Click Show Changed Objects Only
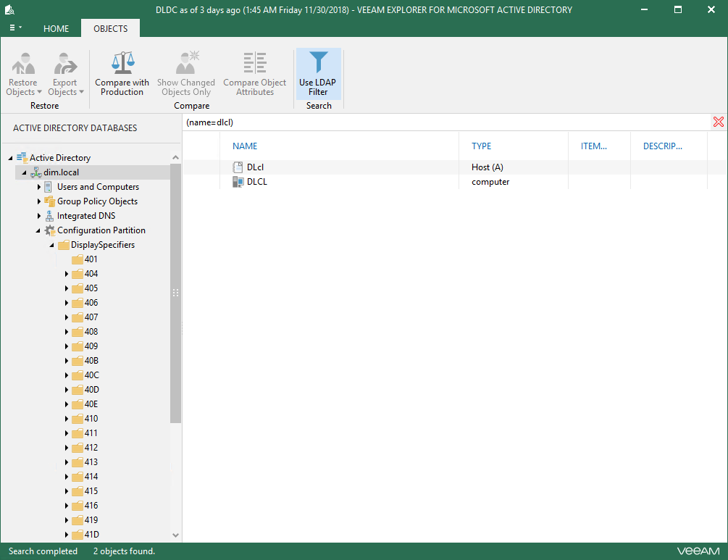Image resolution: width=728 pixels, height=560 pixels. click(186, 75)
